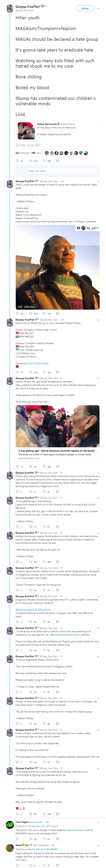Expand options on the video tweet reply

(x=98, y=182)
